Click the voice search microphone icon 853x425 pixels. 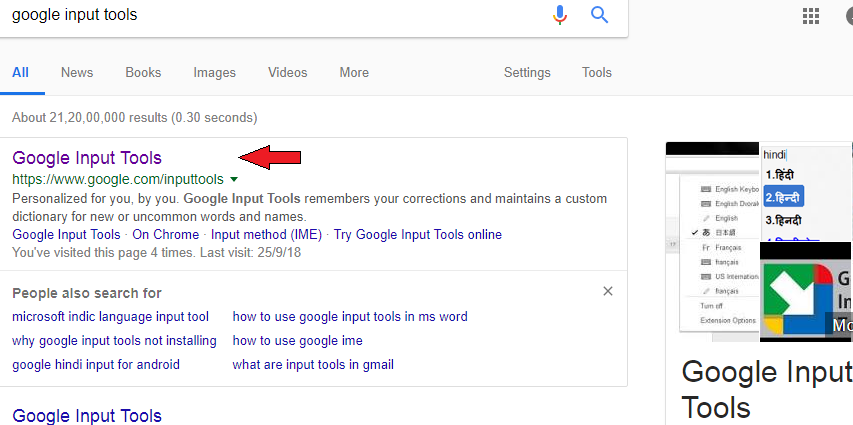click(560, 14)
